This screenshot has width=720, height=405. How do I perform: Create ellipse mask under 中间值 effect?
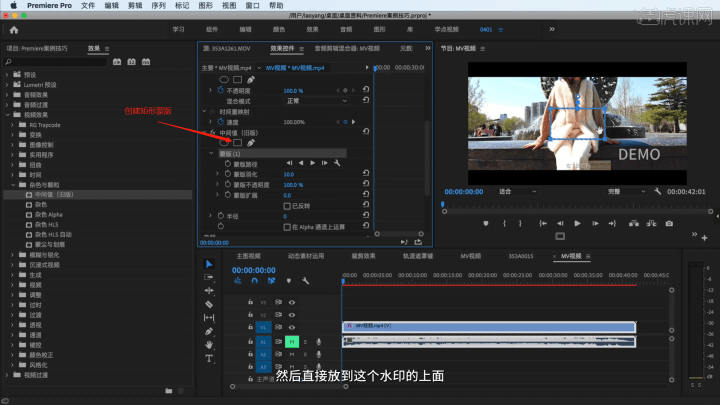click(x=224, y=143)
